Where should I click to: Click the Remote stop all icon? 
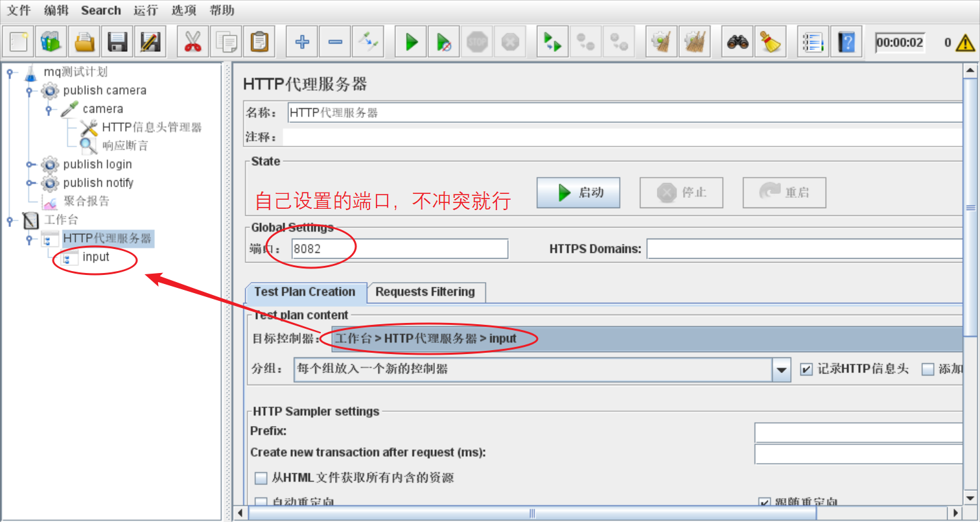click(586, 43)
